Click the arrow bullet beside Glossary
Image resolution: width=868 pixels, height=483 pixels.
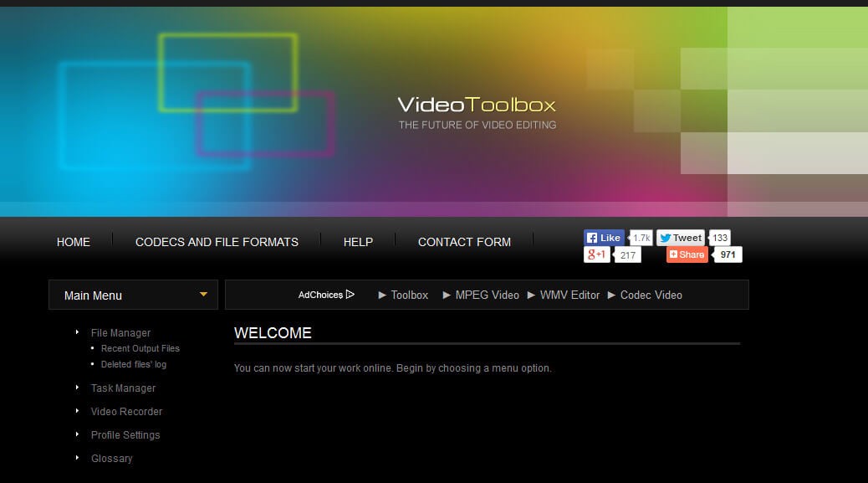78,458
